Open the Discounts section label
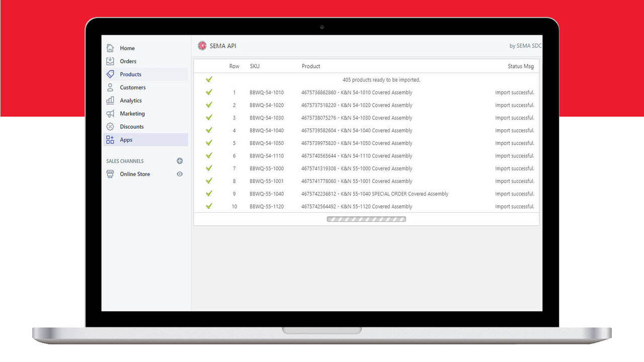Screen dimensions: 644x362 (132, 127)
